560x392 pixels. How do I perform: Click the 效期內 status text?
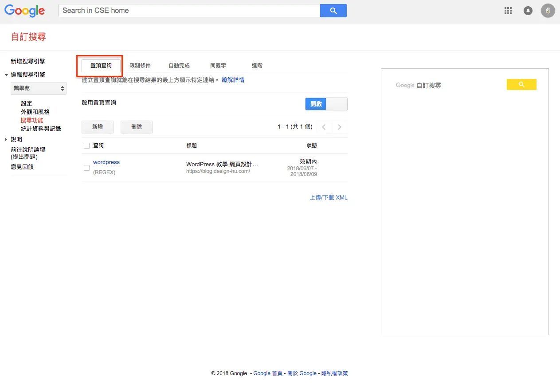click(x=308, y=161)
